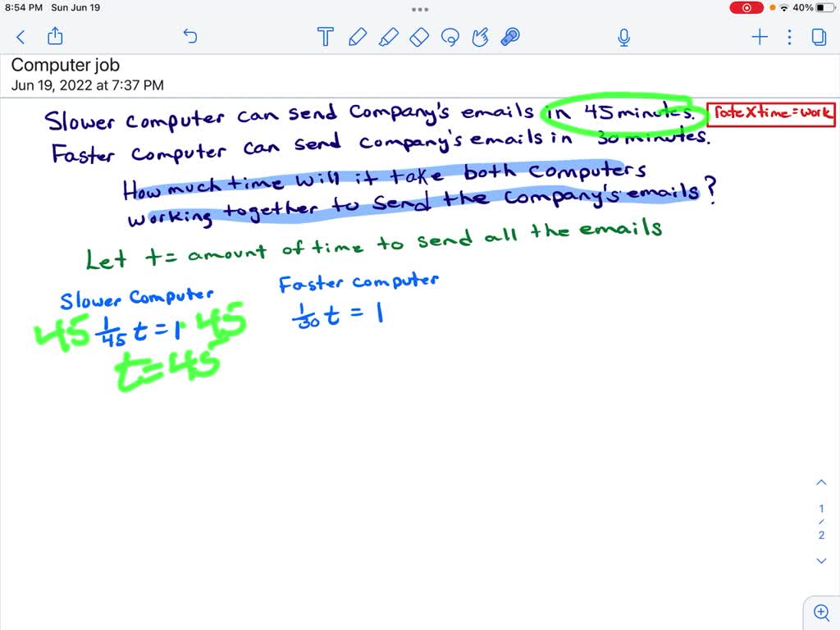Viewport: 840px width, 630px height.
Task: Open the Share menu
Action: (54, 37)
